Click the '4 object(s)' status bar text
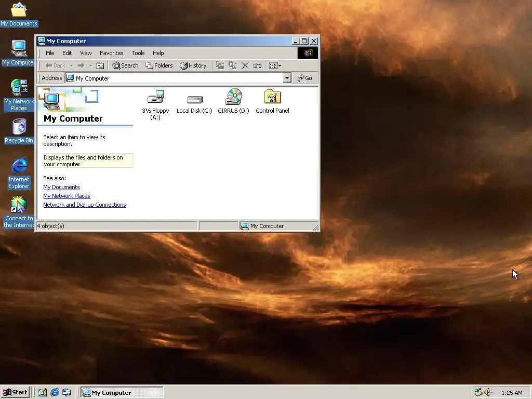The height and width of the screenshot is (399, 532). pyautogui.click(x=51, y=226)
